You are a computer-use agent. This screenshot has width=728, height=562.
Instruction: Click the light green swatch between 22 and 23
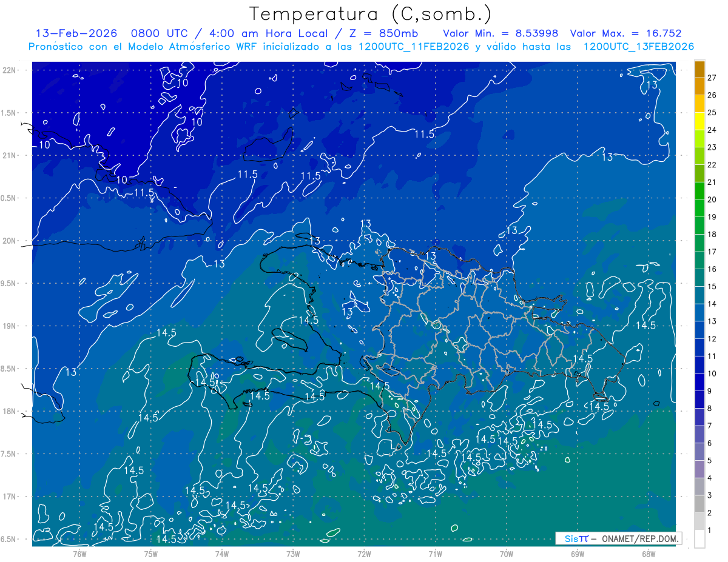point(699,156)
